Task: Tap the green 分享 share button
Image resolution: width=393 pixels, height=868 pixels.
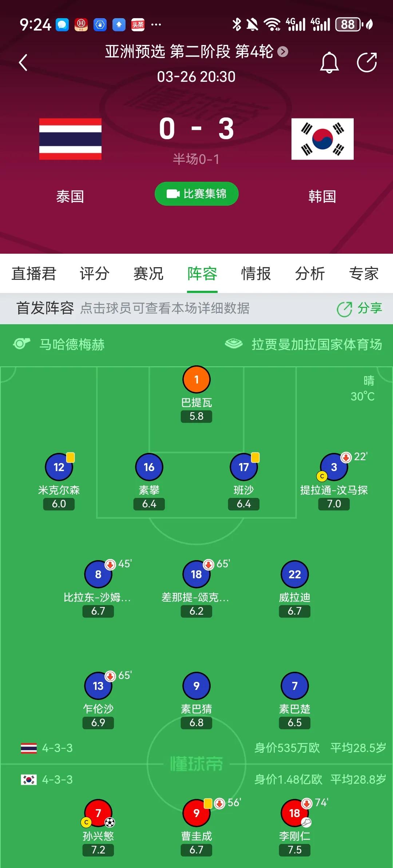Action: click(x=360, y=309)
